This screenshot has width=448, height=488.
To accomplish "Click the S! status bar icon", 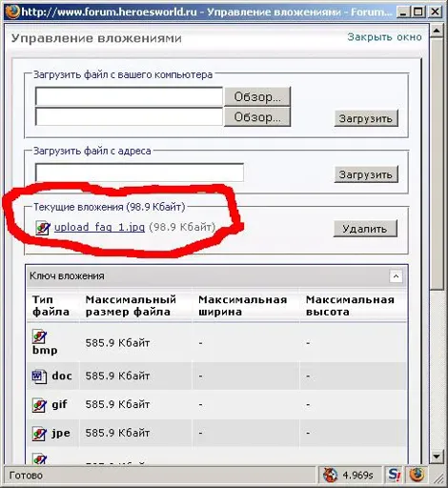I will click(x=394, y=475).
